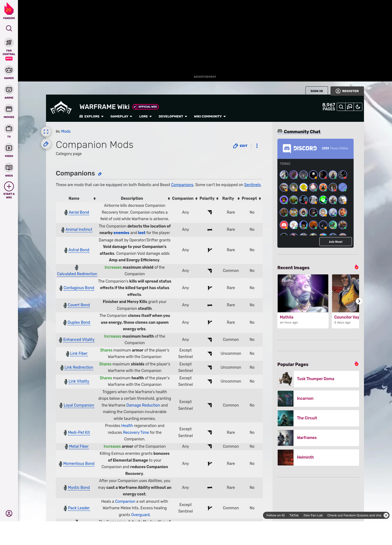Open the wiki discussions icon
The width and height of the screenshot is (392, 545).
point(350,107)
